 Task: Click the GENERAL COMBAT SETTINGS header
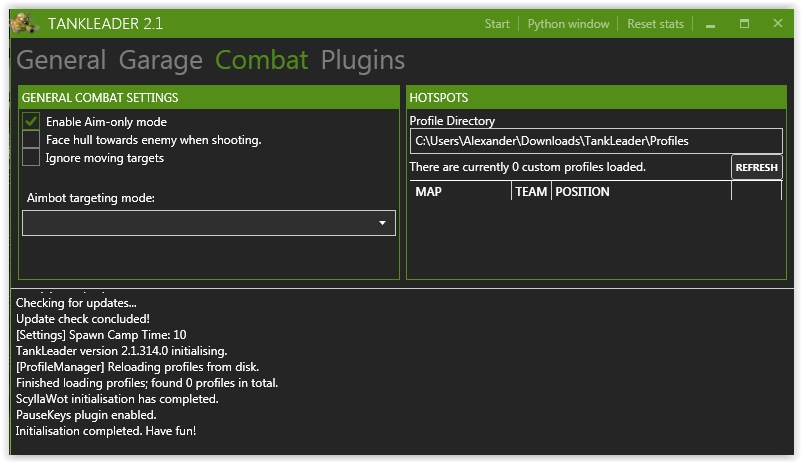click(x=209, y=97)
